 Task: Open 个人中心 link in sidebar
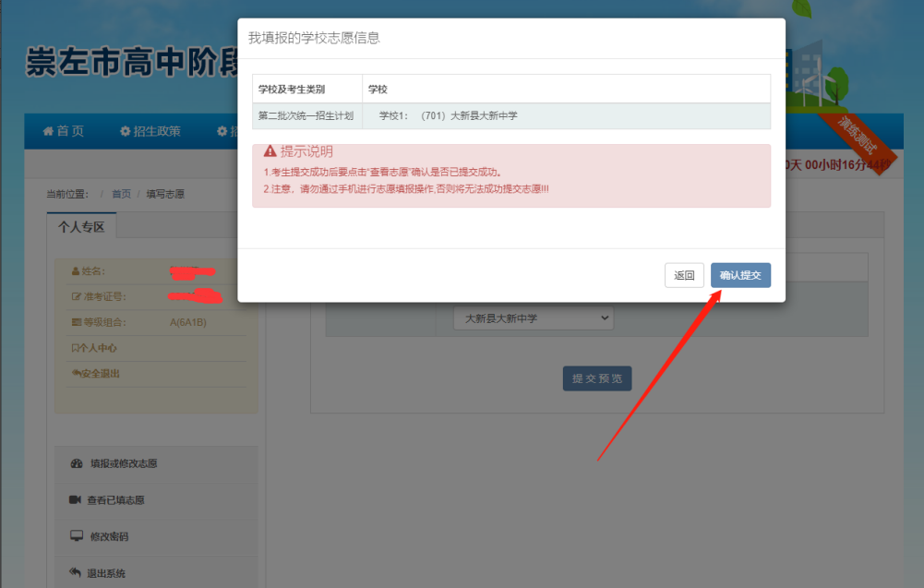(94, 348)
